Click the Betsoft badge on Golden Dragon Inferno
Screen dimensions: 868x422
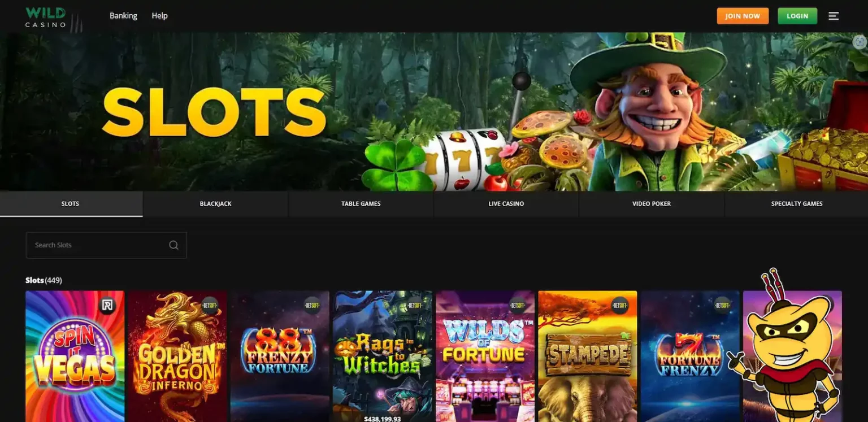[x=210, y=306]
